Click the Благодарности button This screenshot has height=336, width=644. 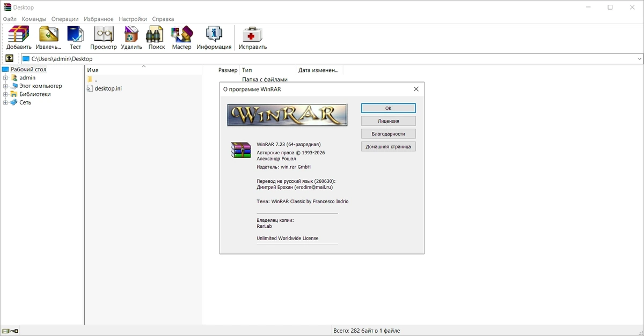(x=389, y=134)
